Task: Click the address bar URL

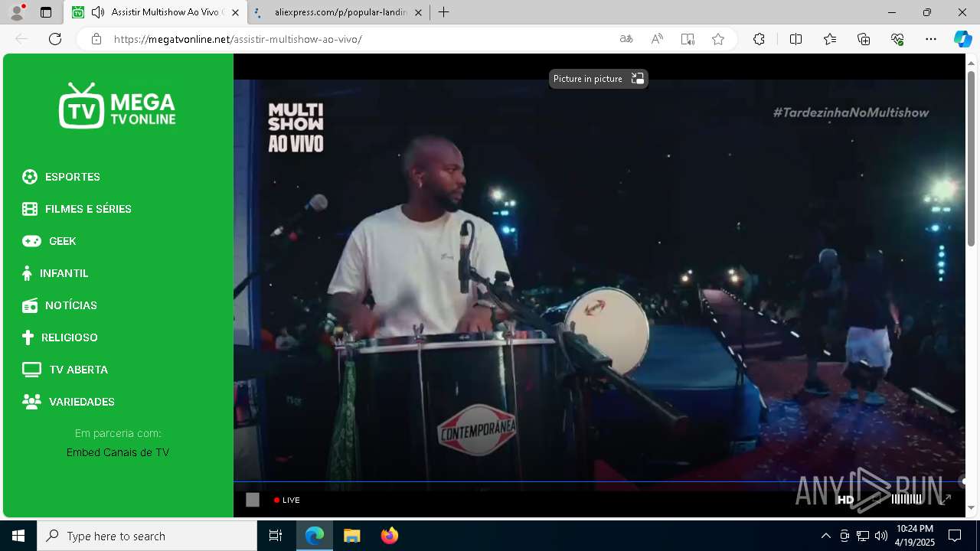Action: click(x=237, y=39)
